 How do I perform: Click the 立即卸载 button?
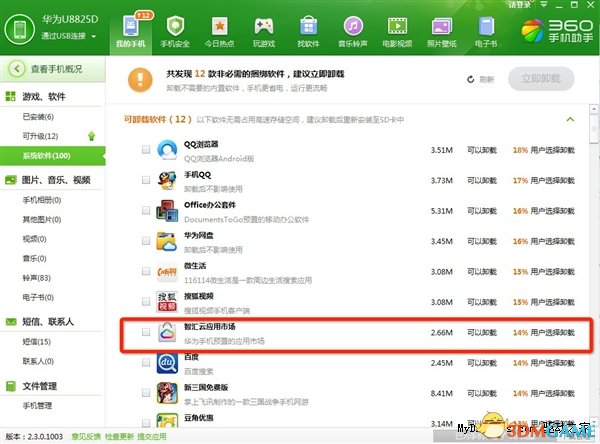click(541, 79)
